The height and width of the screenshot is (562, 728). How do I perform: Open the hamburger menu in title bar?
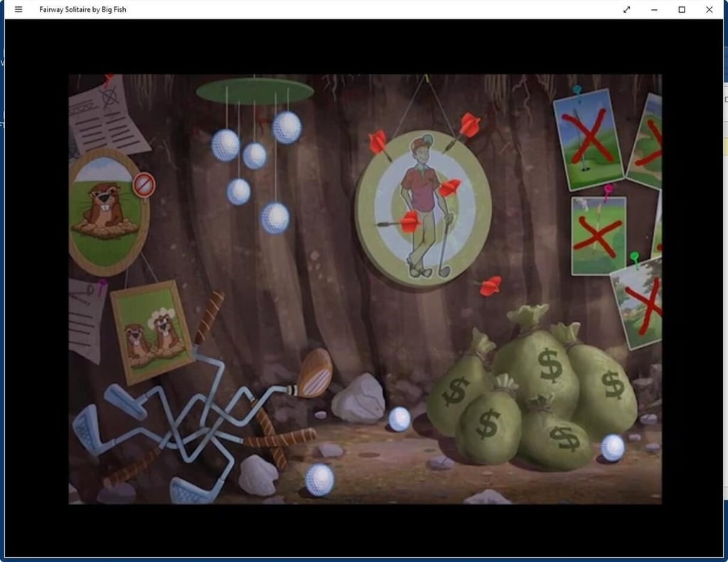click(x=18, y=9)
